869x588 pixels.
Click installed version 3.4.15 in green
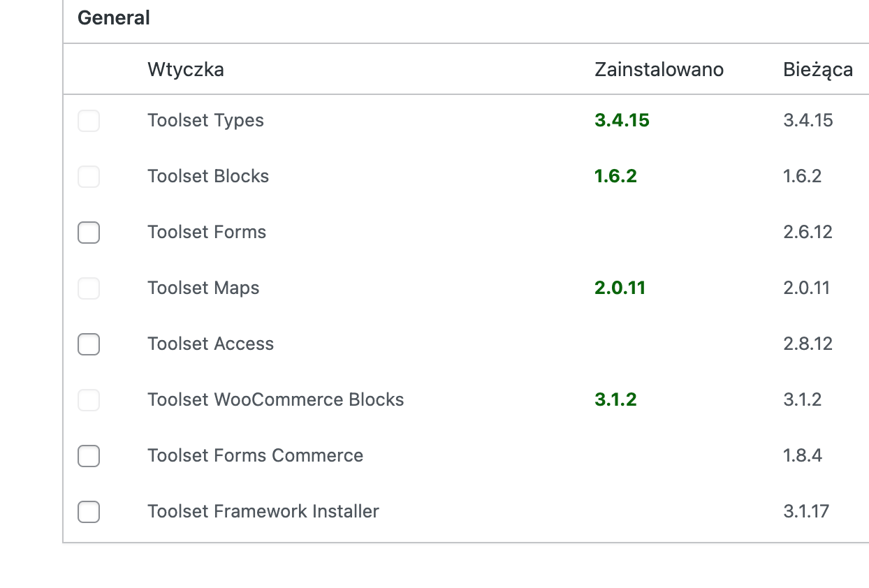point(622,120)
